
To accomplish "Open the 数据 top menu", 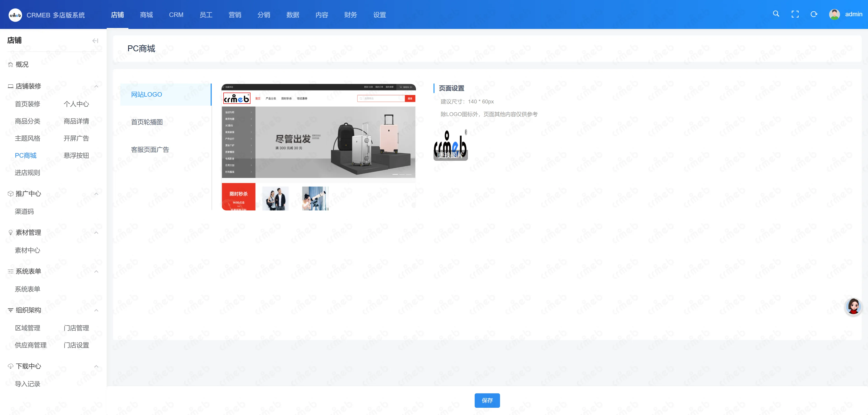I will click(293, 15).
